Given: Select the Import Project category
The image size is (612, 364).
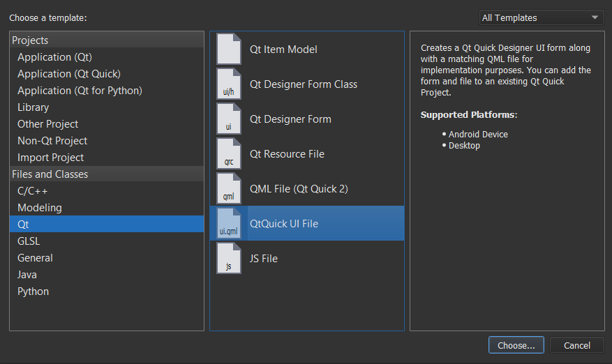Looking at the screenshot, I should (x=50, y=158).
